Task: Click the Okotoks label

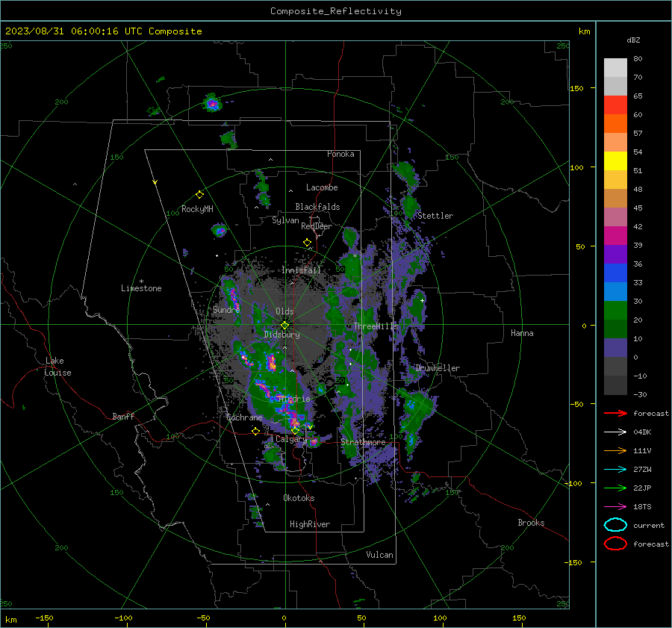Action: [x=299, y=498]
